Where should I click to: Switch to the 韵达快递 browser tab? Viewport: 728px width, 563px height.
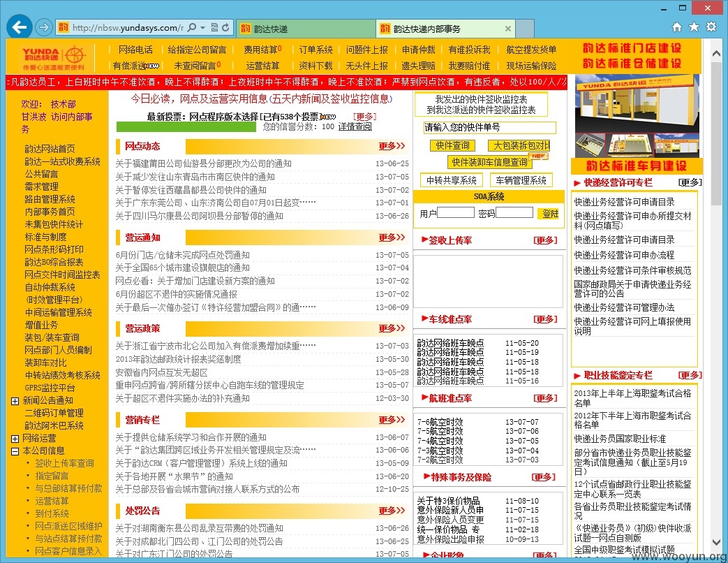pyautogui.click(x=306, y=29)
